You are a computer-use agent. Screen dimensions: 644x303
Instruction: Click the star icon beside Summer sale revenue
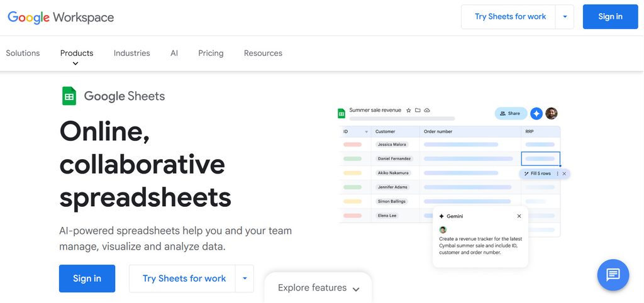(x=408, y=110)
